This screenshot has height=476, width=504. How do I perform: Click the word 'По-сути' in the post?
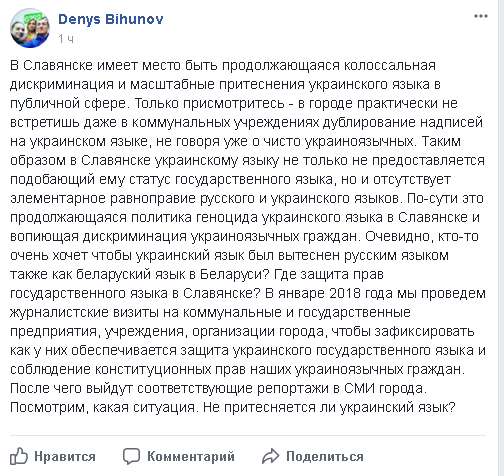pos(432,198)
